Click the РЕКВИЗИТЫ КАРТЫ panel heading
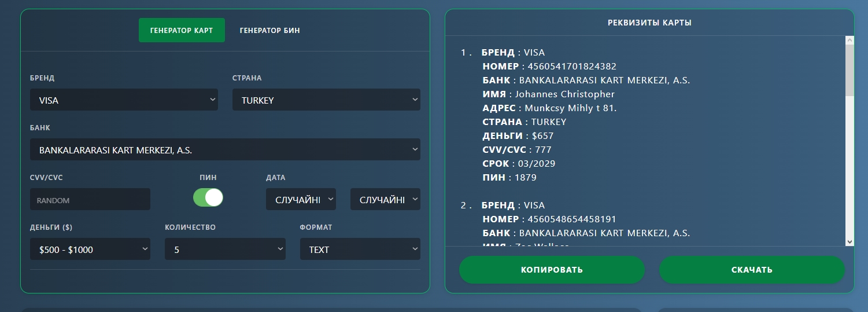 (x=649, y=23)
